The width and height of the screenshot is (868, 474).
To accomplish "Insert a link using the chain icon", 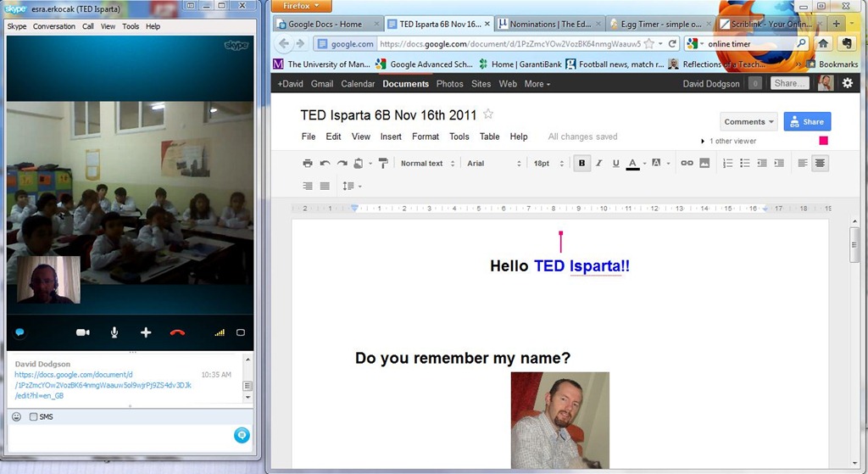I will [687, 163].
